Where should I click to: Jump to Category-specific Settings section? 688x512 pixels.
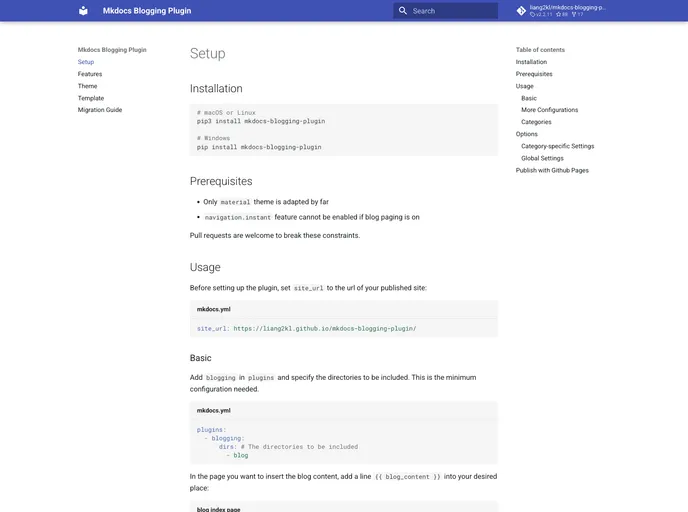[558, 146]
